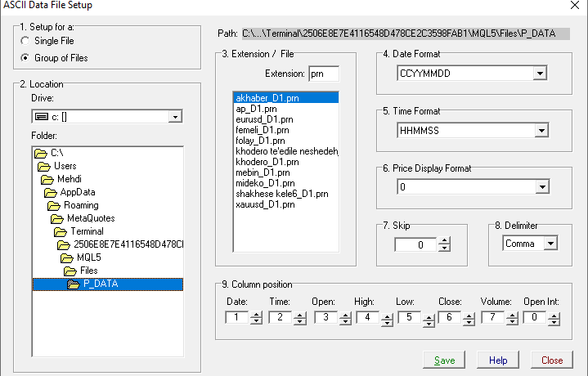The height and width of the screenshot is (376, 588).
Task: Select the P_DATA folder
Action: point(108,284)
